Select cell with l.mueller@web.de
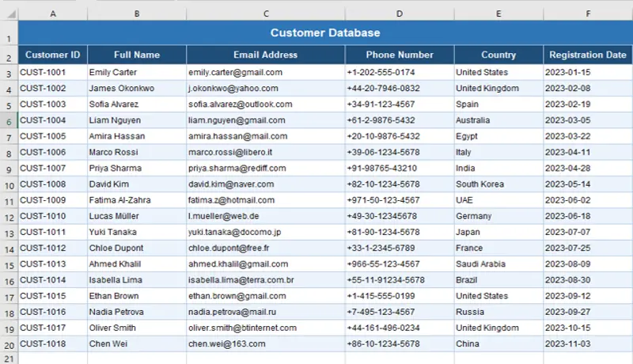The width and height of the screenshot is (633, 364). pyautogui.click(x=266, y=216)
